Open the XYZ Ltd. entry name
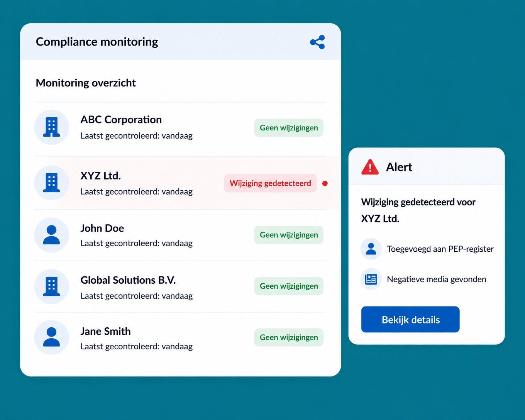Screen dimensions: 525x420 point(100,176)
